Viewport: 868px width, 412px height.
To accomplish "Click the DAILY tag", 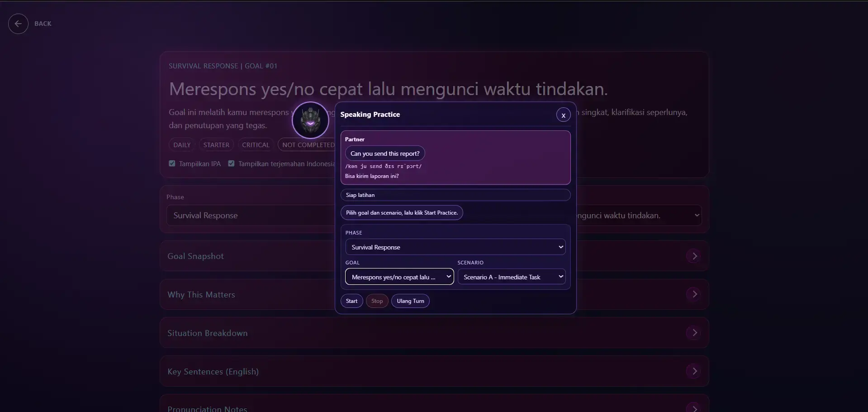I will (182, 145).
